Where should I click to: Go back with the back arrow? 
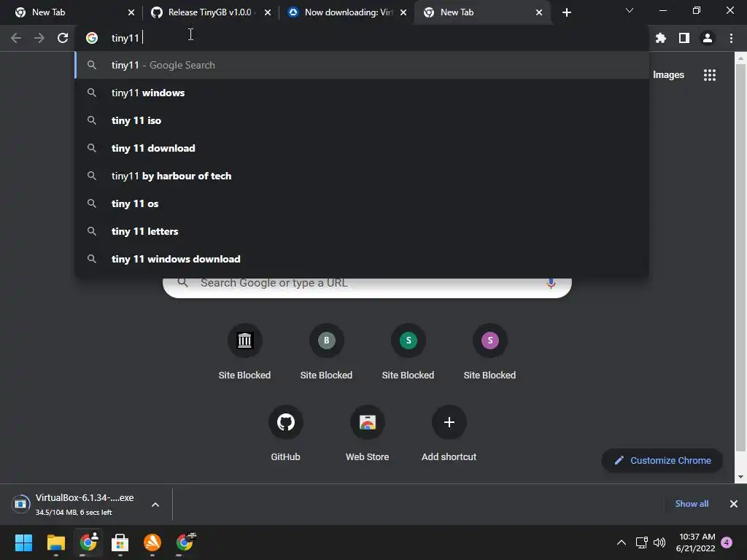16,38
